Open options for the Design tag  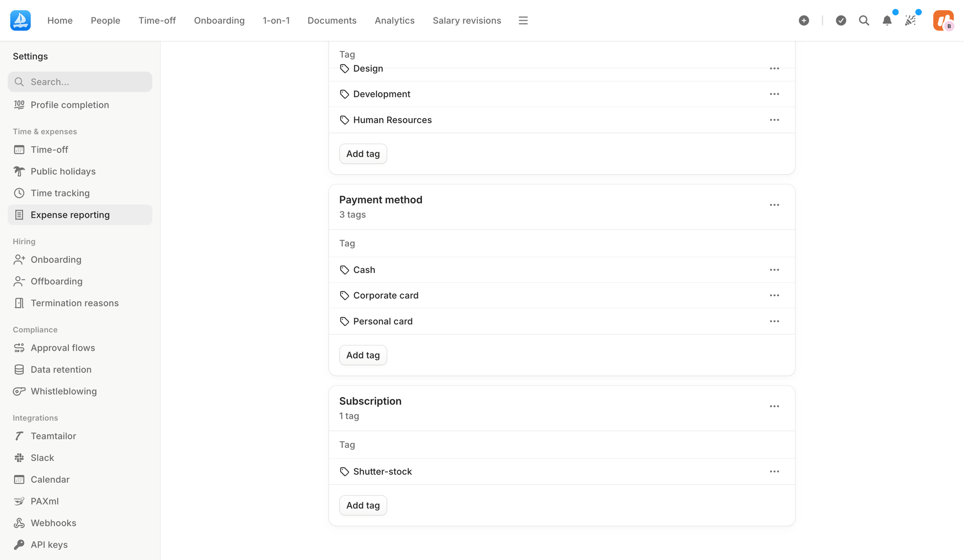(x=774, y=69)
